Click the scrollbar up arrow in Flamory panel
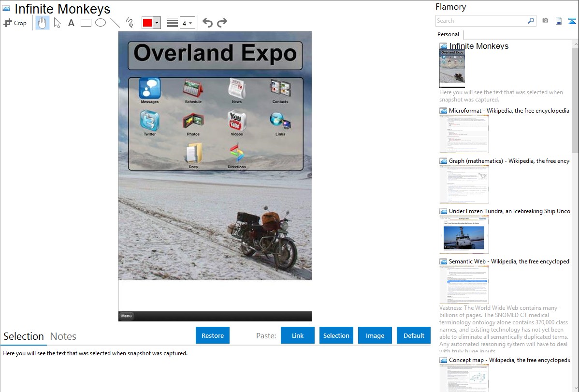This screenshot has height=392, width=579. [575, 44]
